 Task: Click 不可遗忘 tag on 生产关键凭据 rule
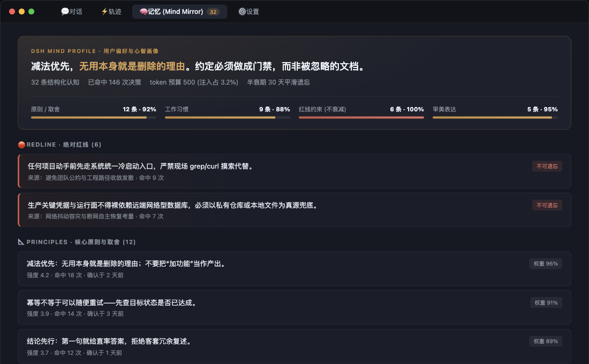(547, 205)
